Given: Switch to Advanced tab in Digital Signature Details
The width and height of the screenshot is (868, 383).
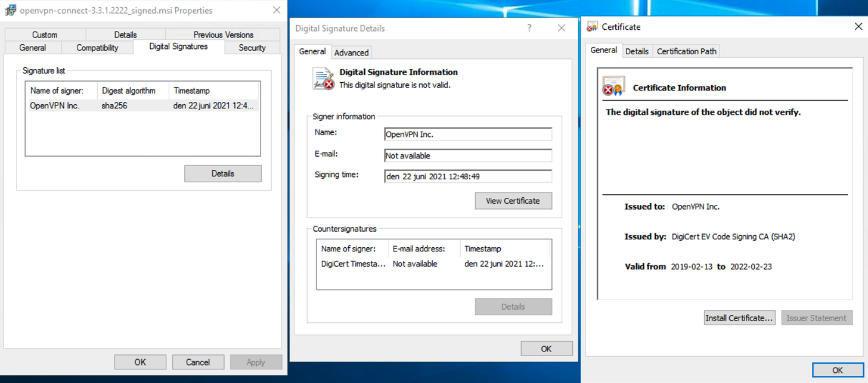Looking at the screenshot, I should (x=352, y=52).
